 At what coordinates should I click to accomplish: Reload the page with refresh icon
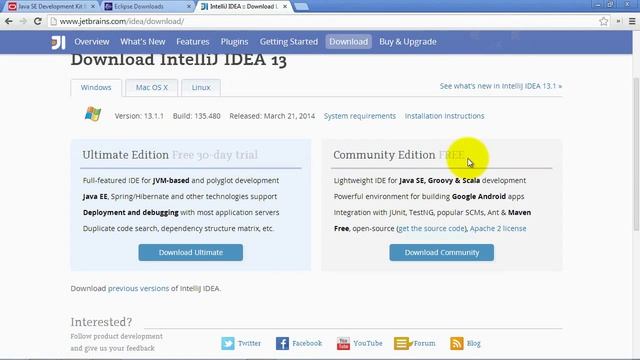38,21
